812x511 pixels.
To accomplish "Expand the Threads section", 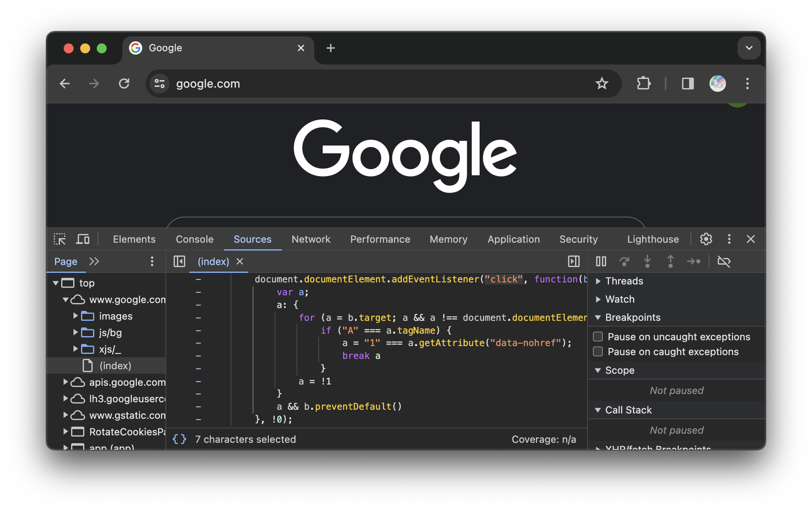I will (x=598, y=281).
